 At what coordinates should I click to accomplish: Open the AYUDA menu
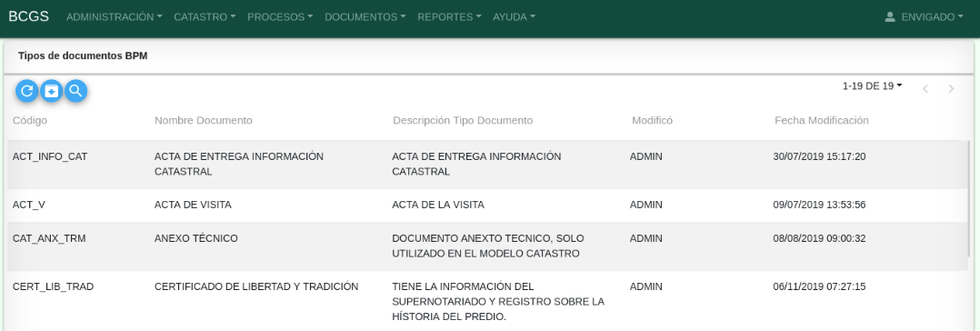tap(514, 17)
